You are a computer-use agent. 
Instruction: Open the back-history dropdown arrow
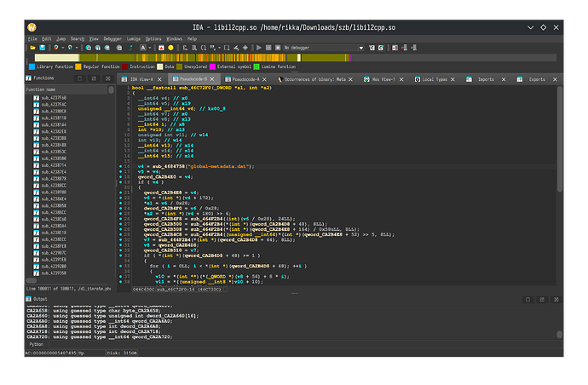62,48
